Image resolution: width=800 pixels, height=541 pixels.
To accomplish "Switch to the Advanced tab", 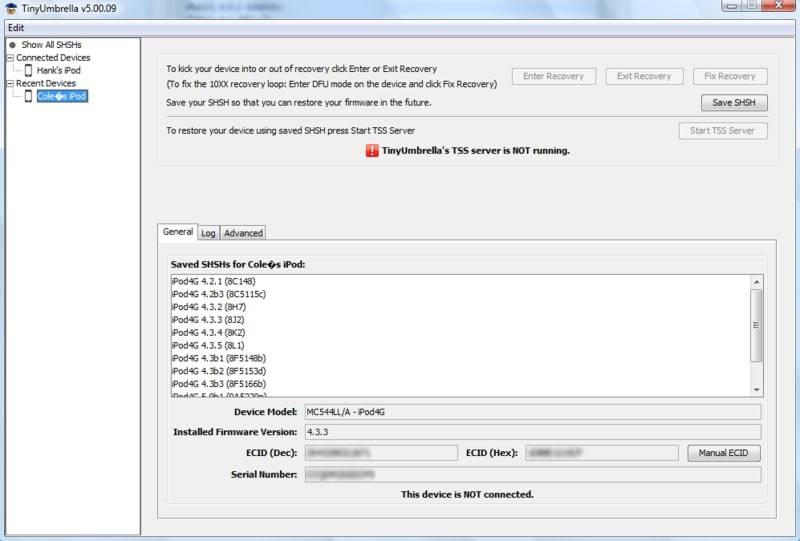I will click(243, 233).
